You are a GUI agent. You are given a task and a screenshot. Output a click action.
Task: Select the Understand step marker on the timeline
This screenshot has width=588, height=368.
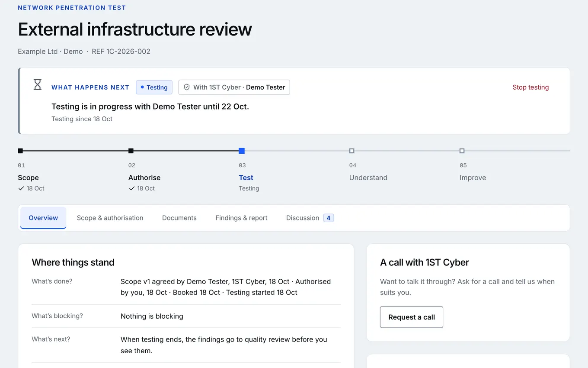pyautogui.click(x=352, y=151)
